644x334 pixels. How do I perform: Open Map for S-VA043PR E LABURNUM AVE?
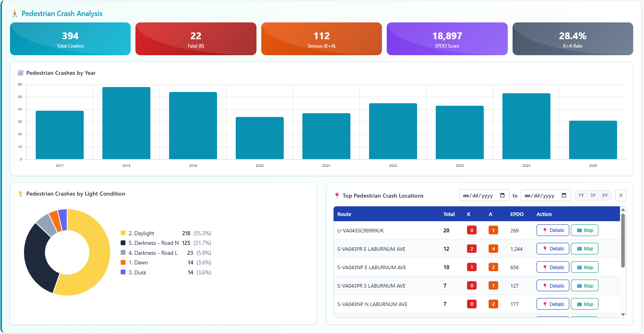[584, 249]
